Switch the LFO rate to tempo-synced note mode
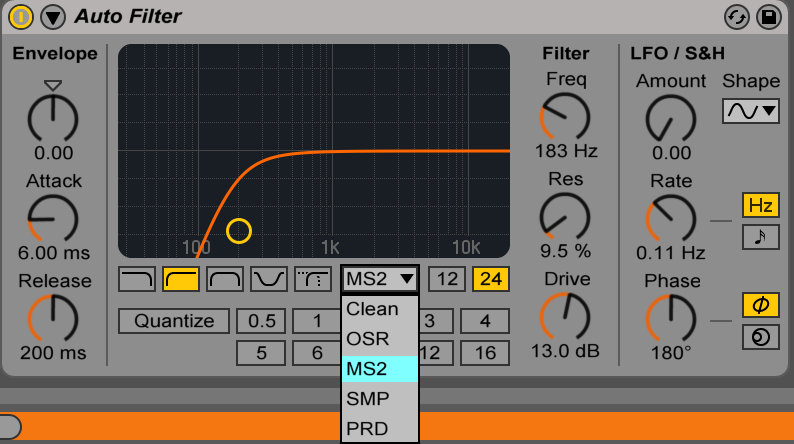Image resolution: width=794 pixels, height=444 pixels. pyautogui.click(x=761, y=237)
